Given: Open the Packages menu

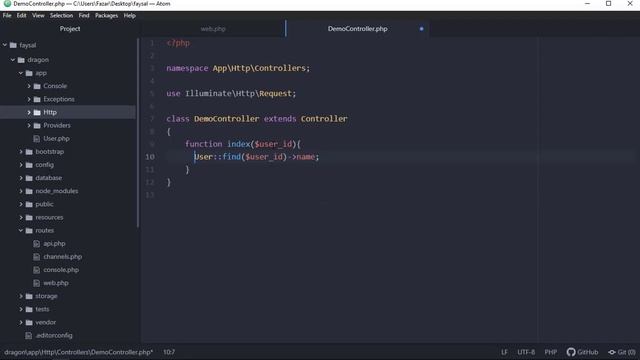Looking at the screenshot, I should tap(107, 16).
